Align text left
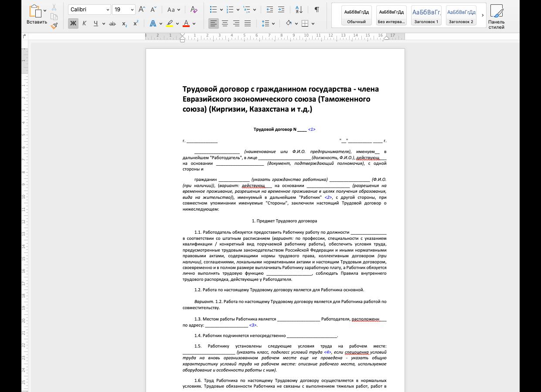This screenshot has width=541, height=392. coord(213,24)
